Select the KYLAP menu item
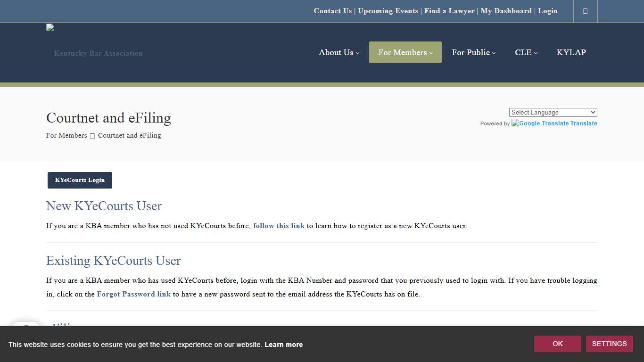 (571, 52)
